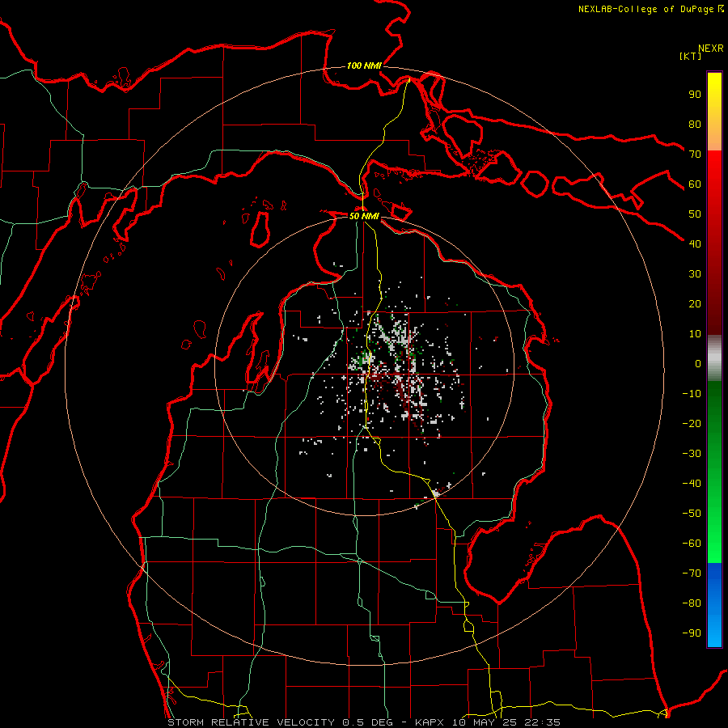Click the -10 value on velocity scale

pyautogui.click(x=692, y=394)
